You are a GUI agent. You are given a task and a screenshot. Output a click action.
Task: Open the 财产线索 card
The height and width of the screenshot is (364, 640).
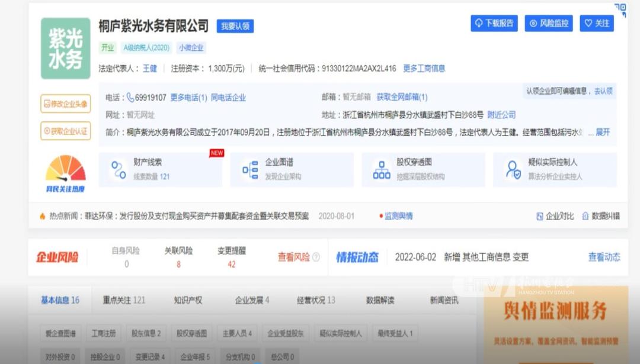pos(161,169)
